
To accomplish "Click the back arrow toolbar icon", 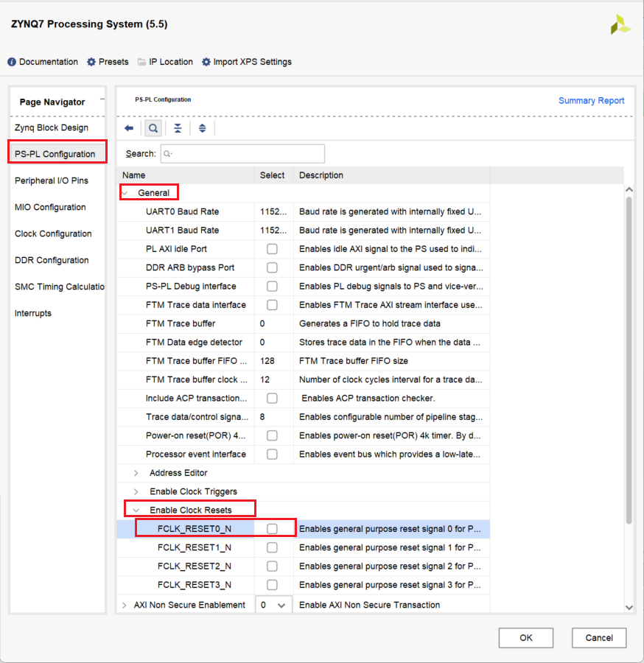I will point(129,128).
